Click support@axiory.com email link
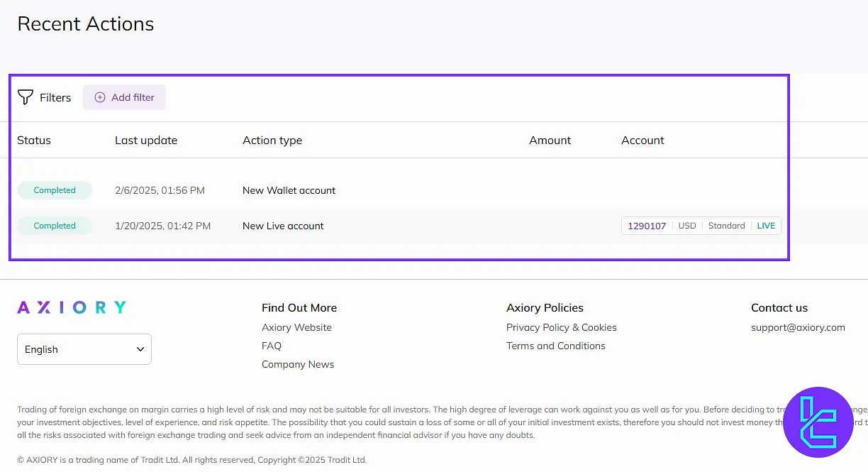This screenshot has height=472, width=868. click(798, 327)
